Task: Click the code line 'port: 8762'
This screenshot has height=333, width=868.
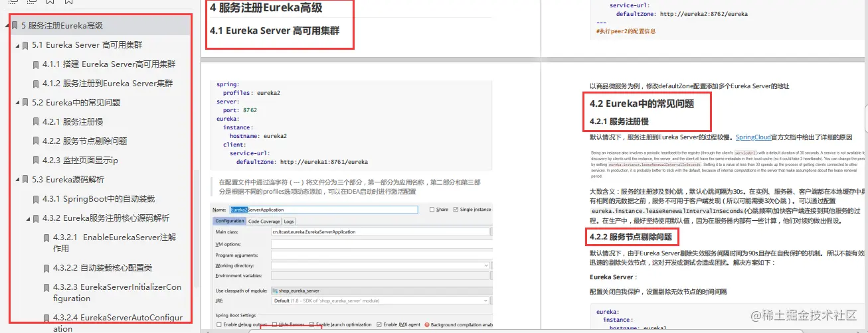Action: click(240, 110)
